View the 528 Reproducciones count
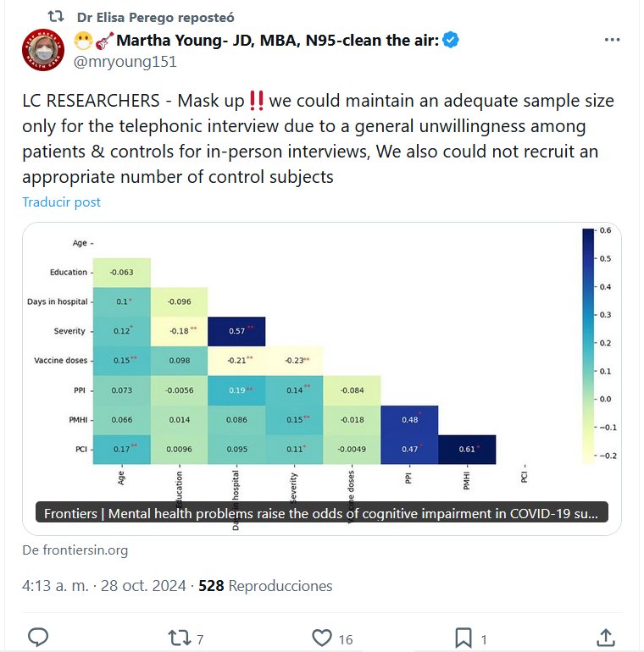This screenshot has width=644, height=652. click(265, 586)
